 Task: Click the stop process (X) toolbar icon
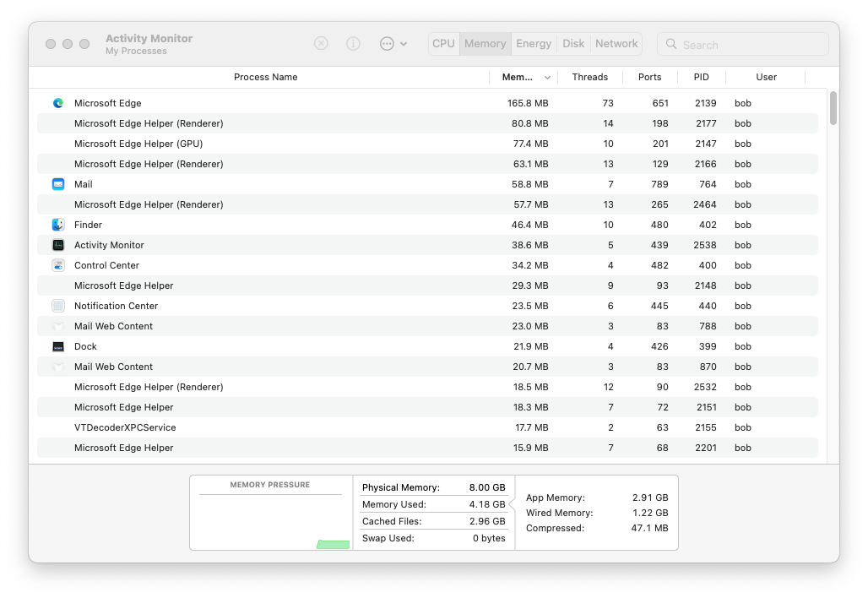[321, 43]
